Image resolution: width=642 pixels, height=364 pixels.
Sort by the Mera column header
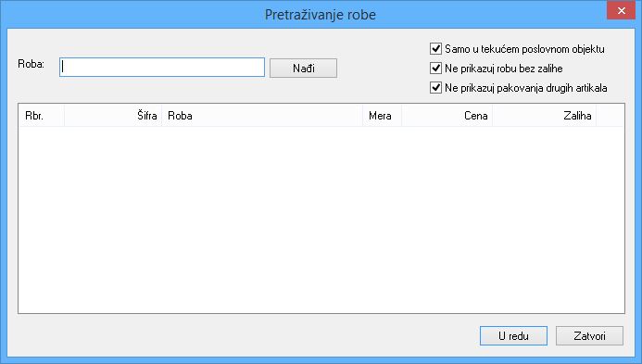coord(382,116)
